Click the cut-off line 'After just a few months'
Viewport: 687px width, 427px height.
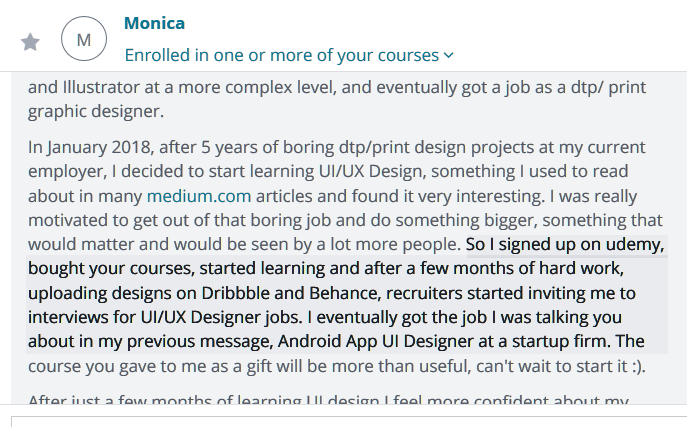[328, 399]
